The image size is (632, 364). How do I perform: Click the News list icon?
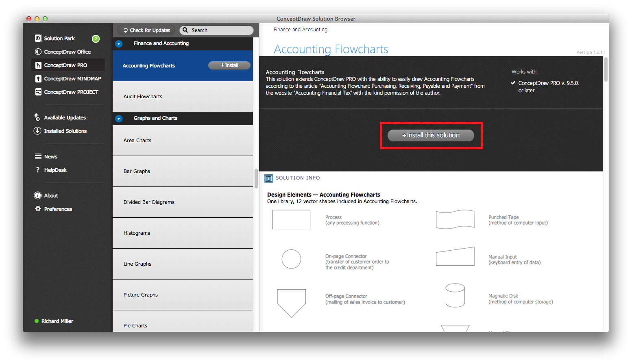[x=38, y=156]
